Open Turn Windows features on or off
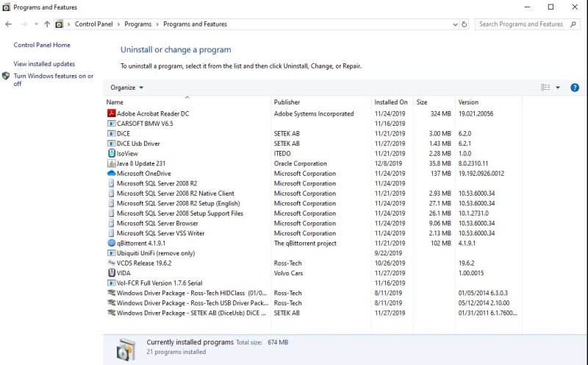Screen dimensions: 588x365 [x=53, y=79]
